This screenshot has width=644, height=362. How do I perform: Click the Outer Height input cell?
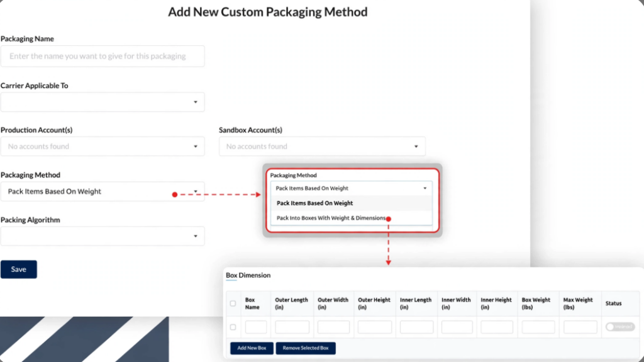coord(375,327)
